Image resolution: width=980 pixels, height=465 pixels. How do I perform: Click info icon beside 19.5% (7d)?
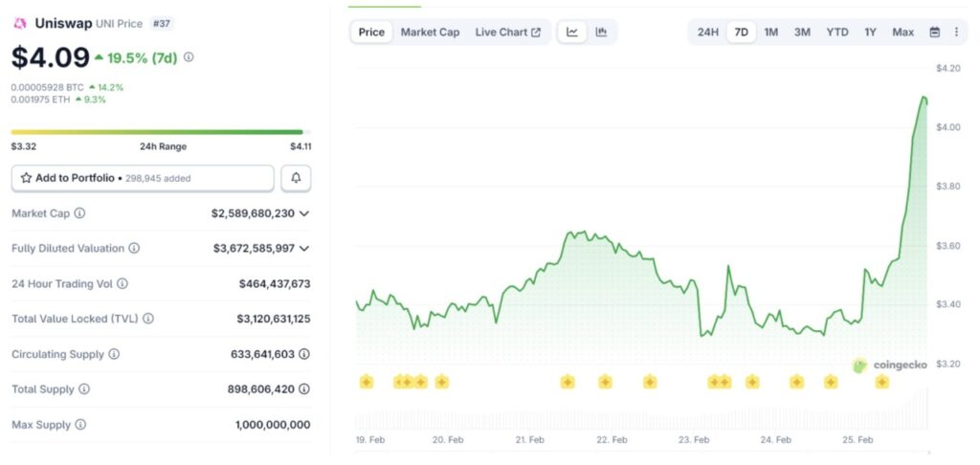click(189, 57)
